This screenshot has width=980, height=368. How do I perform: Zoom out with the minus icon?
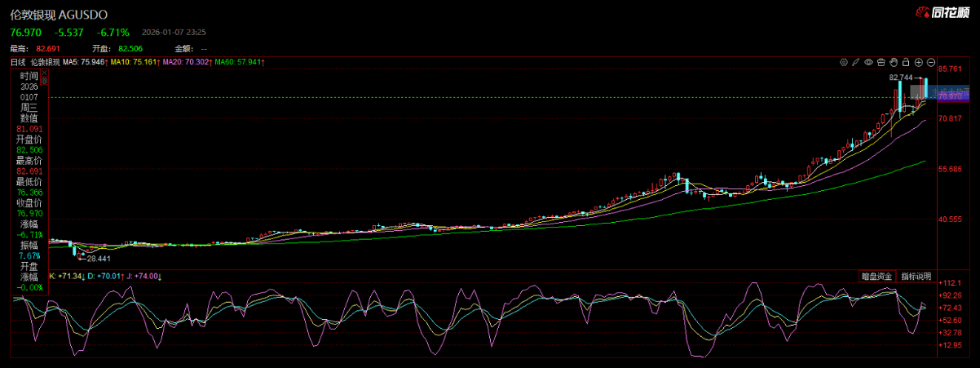pos(930,62)
